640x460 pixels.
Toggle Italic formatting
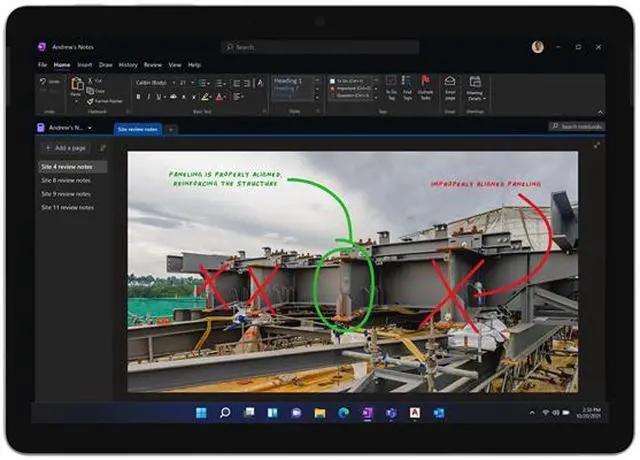click(149, 97)
